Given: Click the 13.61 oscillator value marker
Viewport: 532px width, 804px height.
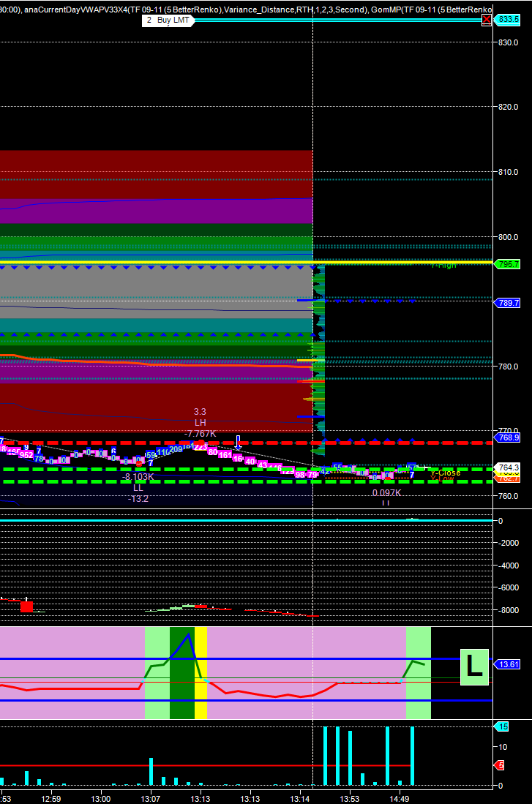Looking at the screenshot, I should tap(508, 664).
